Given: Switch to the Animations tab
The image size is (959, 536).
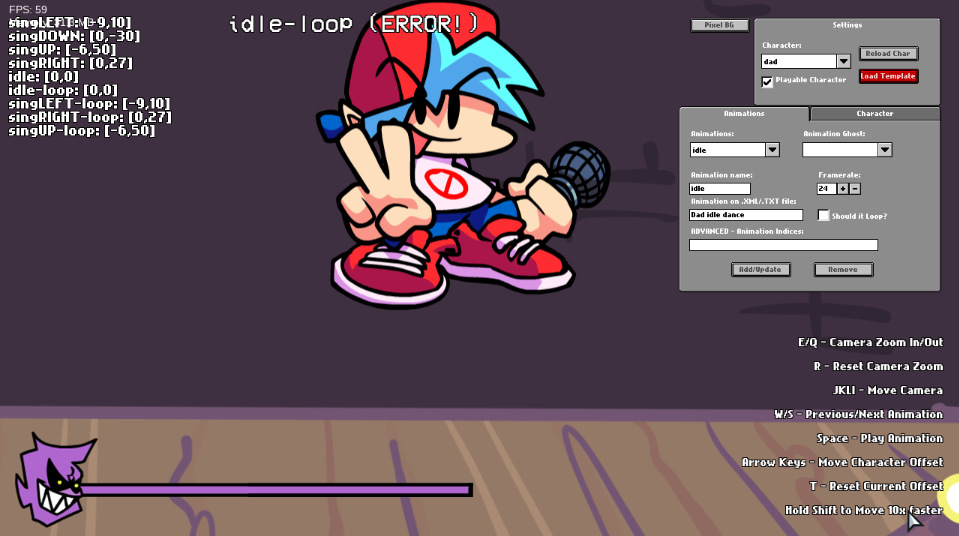Looking at the screenshot, I should tap(744, 113).
